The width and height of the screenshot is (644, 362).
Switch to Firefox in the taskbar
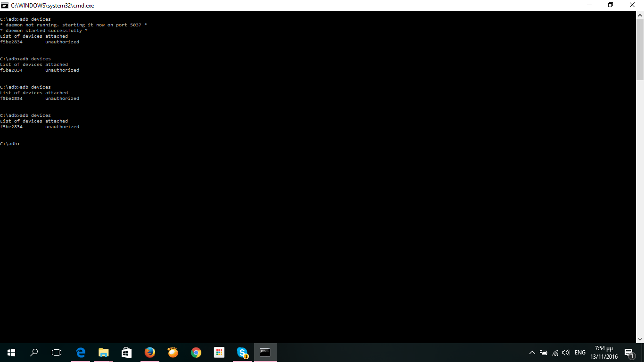[150, 353]
